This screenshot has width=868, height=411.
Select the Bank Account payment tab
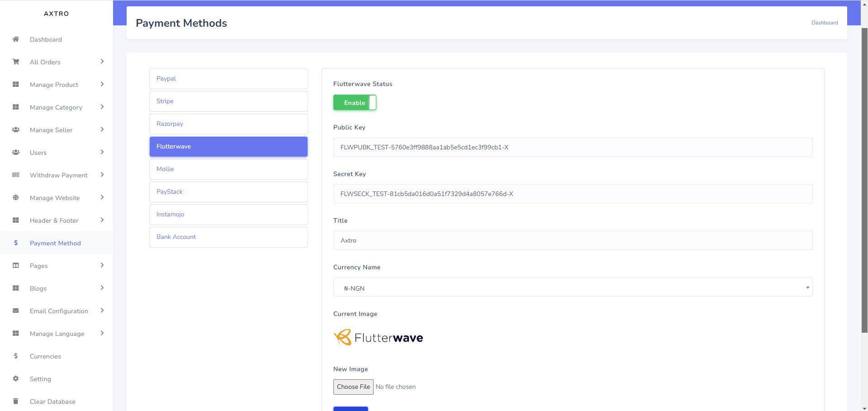228,237
